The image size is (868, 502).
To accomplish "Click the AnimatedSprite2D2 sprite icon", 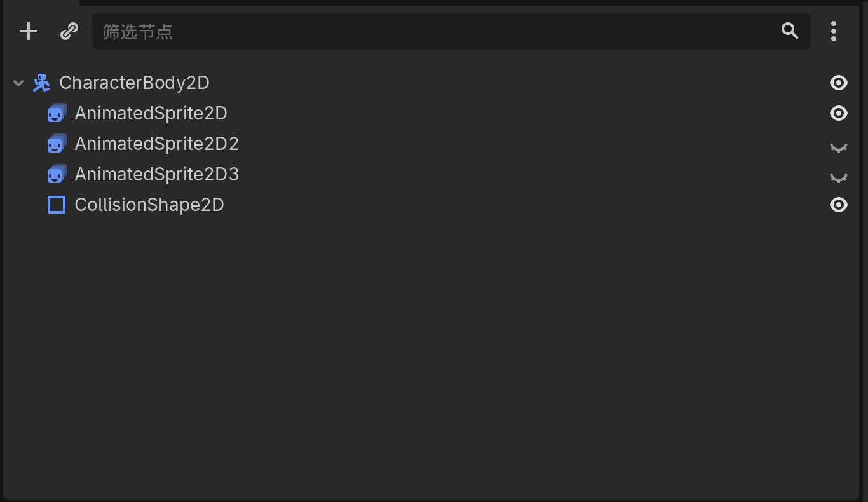I will 57,143.
